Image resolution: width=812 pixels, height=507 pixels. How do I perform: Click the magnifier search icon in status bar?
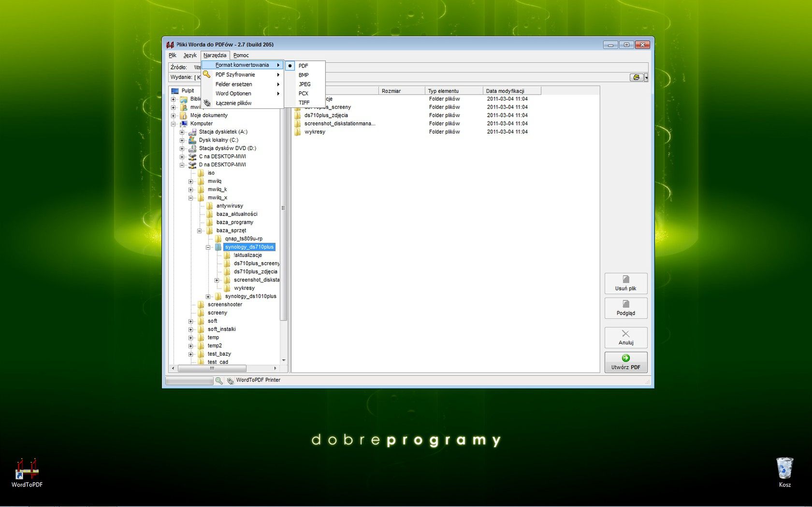coord(218,381)
